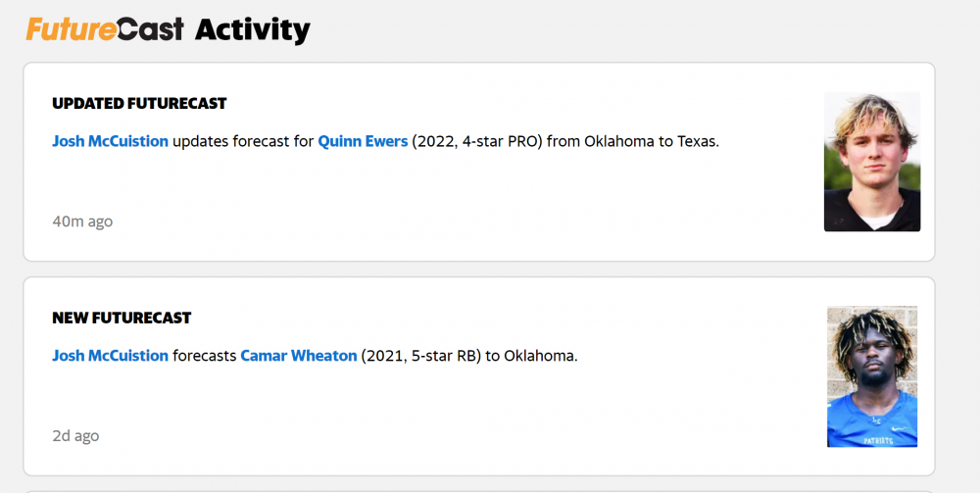Click the NEW FUTURECAST heading

(122, 319)
